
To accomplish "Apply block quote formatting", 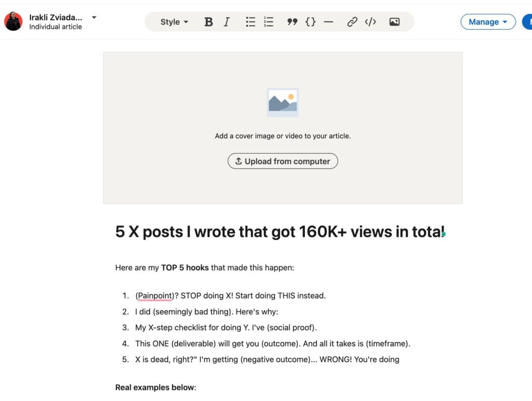I will pos(292,22).
